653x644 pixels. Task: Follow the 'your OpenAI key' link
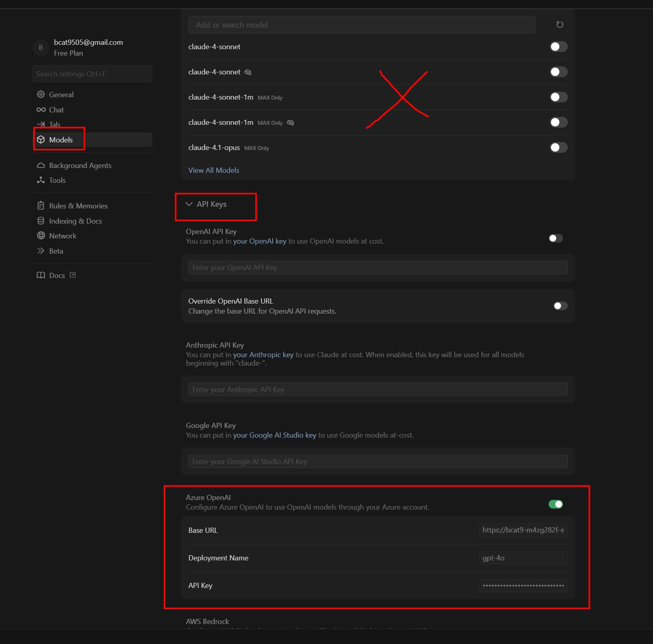[260, 241]
